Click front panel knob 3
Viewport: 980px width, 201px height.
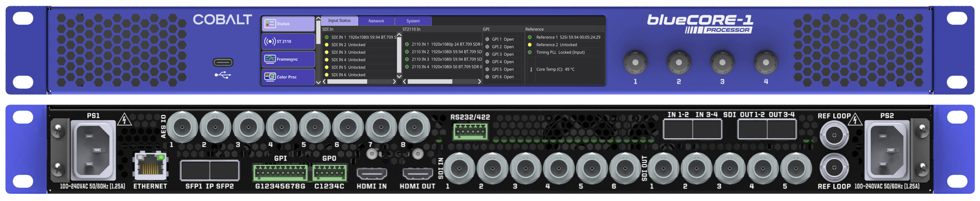point(722,62)
